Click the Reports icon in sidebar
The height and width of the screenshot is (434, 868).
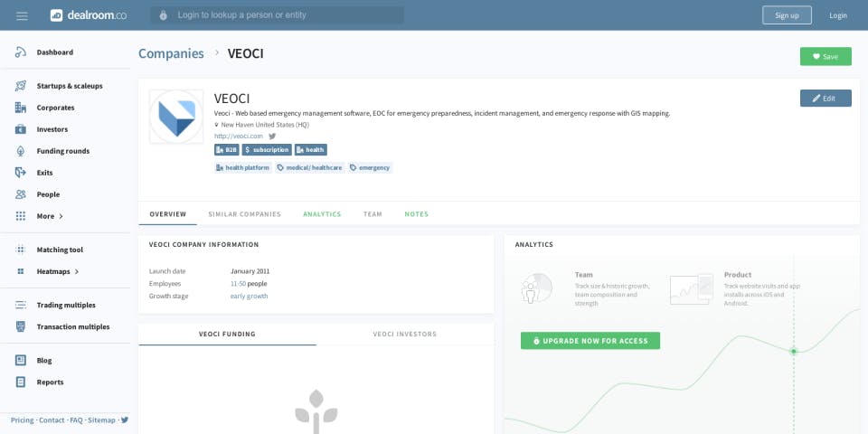point(21,382)
